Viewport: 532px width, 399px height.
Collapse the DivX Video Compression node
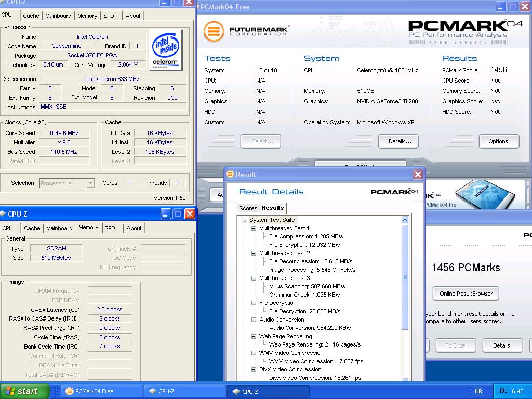[254, 369]
